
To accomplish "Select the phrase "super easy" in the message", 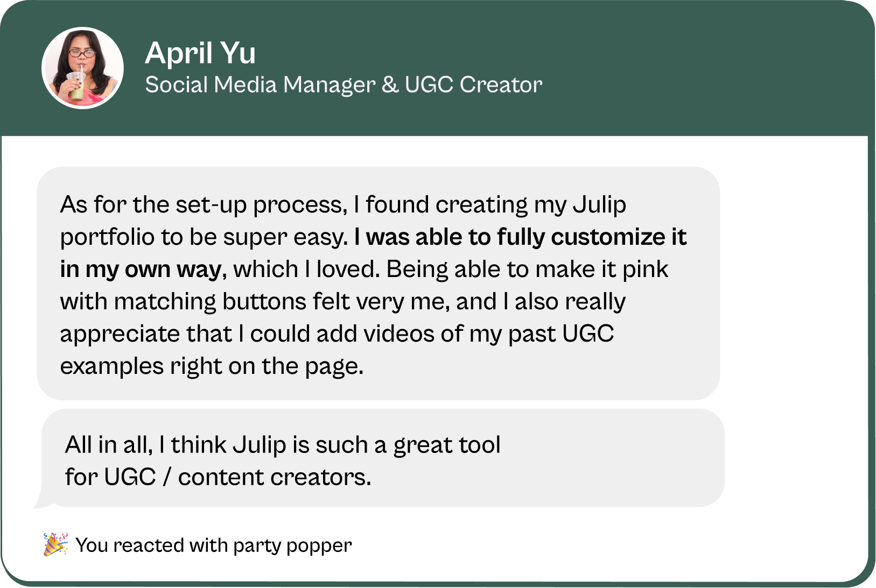I will [283, 237].
